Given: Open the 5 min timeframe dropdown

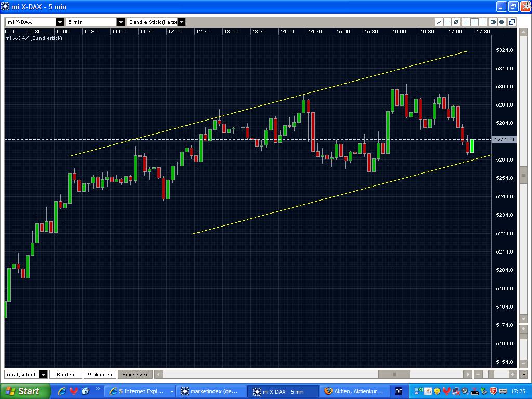Looking at the screenshot, I should (121, 22).
